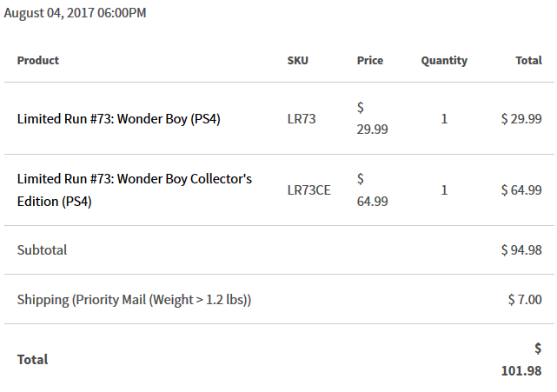Click the $ 29.99 price of Wonder Boy
This screenshot has width=557, height=392.
372,118
